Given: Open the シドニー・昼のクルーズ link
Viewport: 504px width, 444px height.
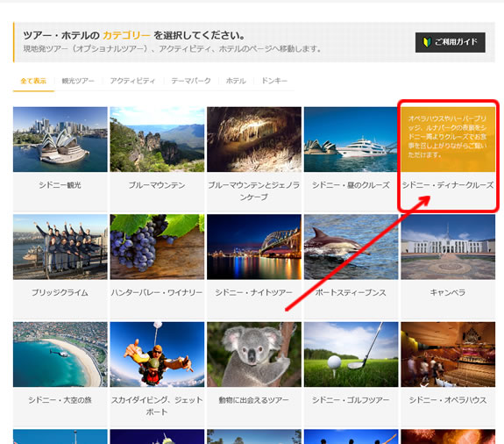Looking at the screenshot, I should coord(351,185).
